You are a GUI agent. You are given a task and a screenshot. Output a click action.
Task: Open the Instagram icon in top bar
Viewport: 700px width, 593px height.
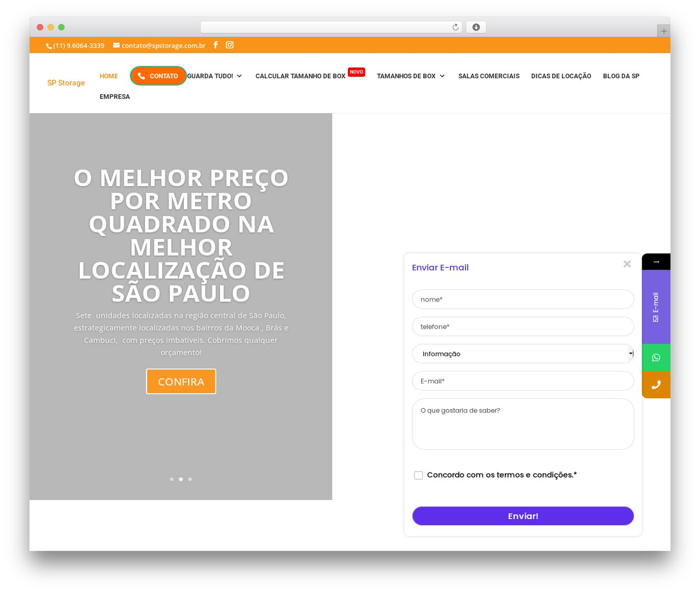point(230,45)
